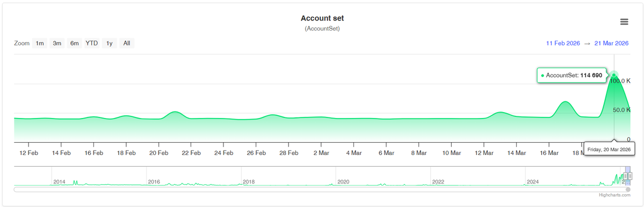
Task: Click the 2020 label in navigator
Action: (x=343, y=182)
